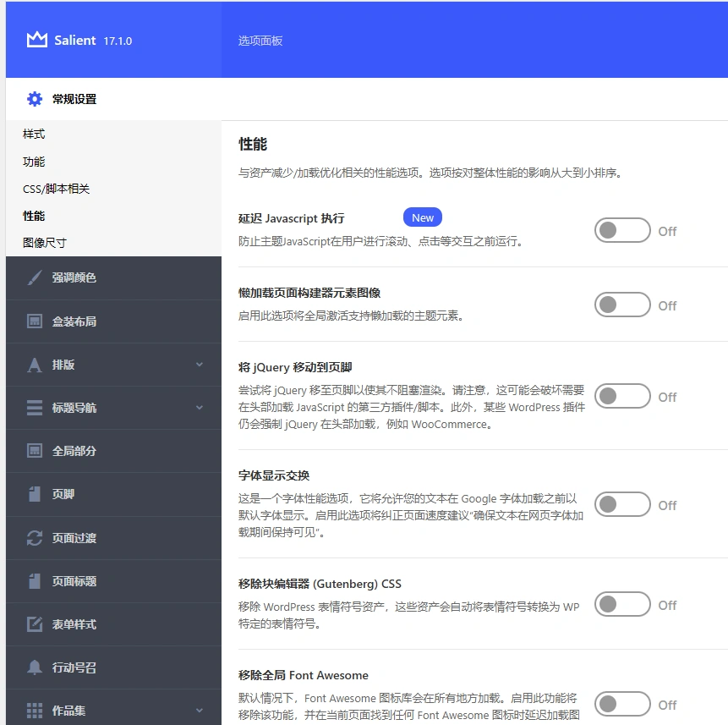Open the 全局部分 panel icon
This screenshot has height=725, width=728.
33,450
